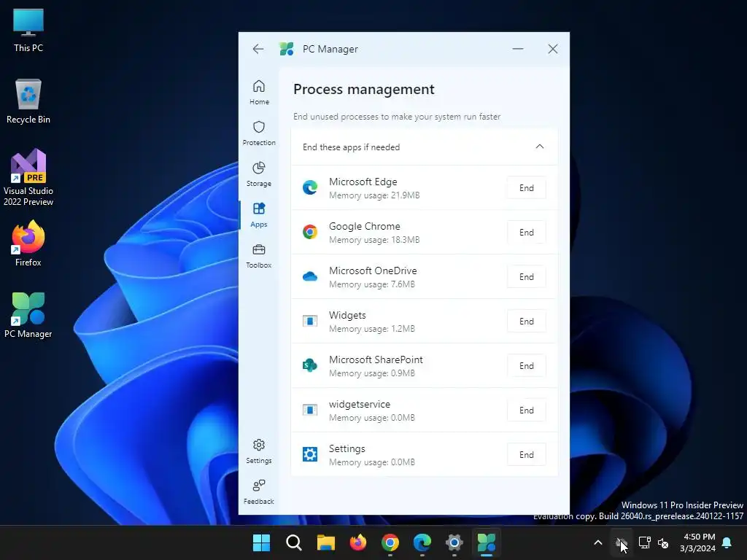Switch to Google Chrome on the taskbar
The image size is (747, 560).
coord(390,542)
